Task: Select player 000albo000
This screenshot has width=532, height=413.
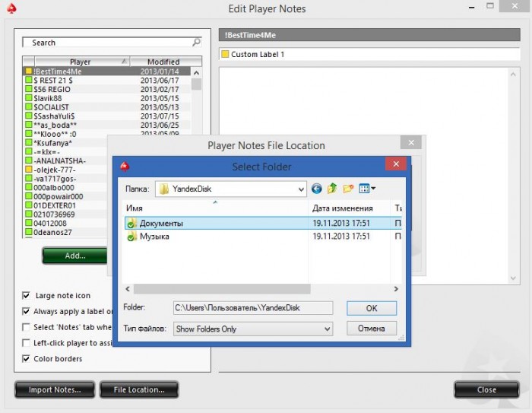Action: pos(66,187)
